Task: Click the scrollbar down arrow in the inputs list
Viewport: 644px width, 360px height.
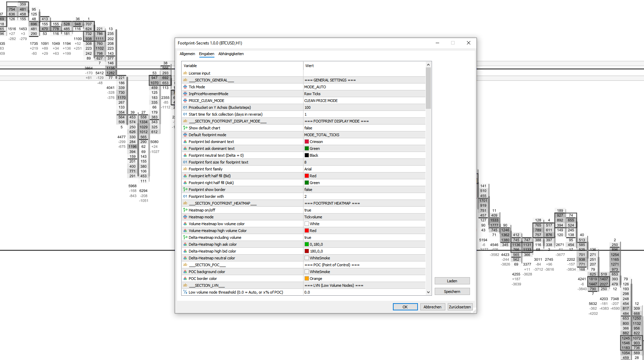Action: pyautogui.click(x=428, y=292)
